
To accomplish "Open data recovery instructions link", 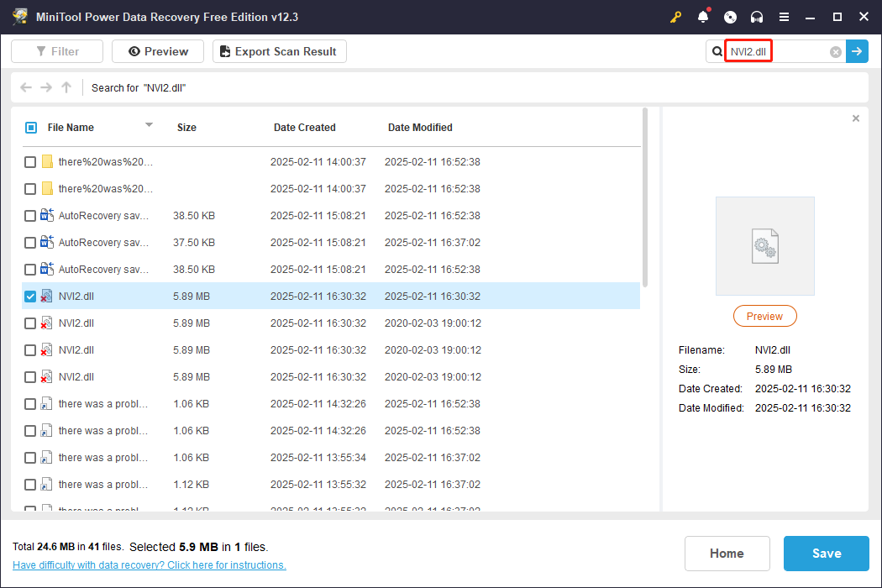I will pyautogui.click(x=150, y=565).
